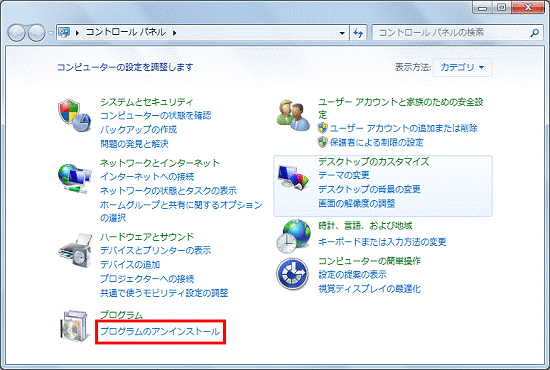The height and width of the screenshot is (370, 550).
Task: Open the Clock, Language, Region globe icon
Action: [x=293, y=236]
